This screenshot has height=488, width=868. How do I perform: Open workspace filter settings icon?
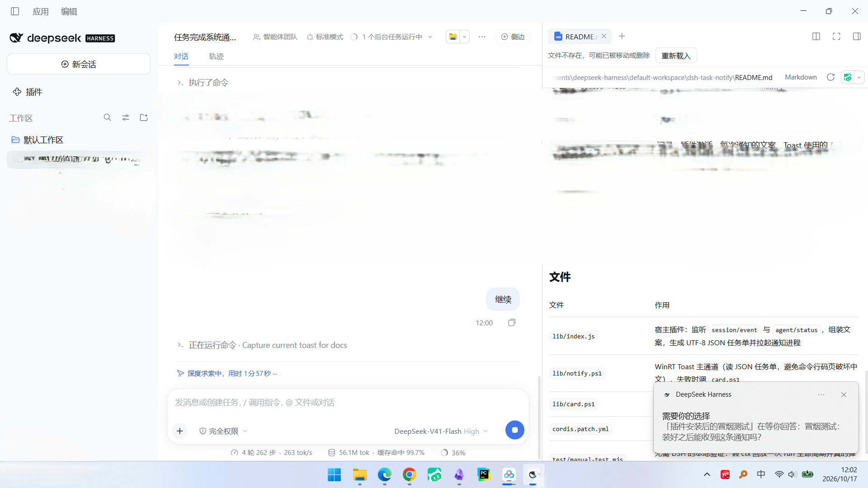pyautogui.click(x=126, y=117)
